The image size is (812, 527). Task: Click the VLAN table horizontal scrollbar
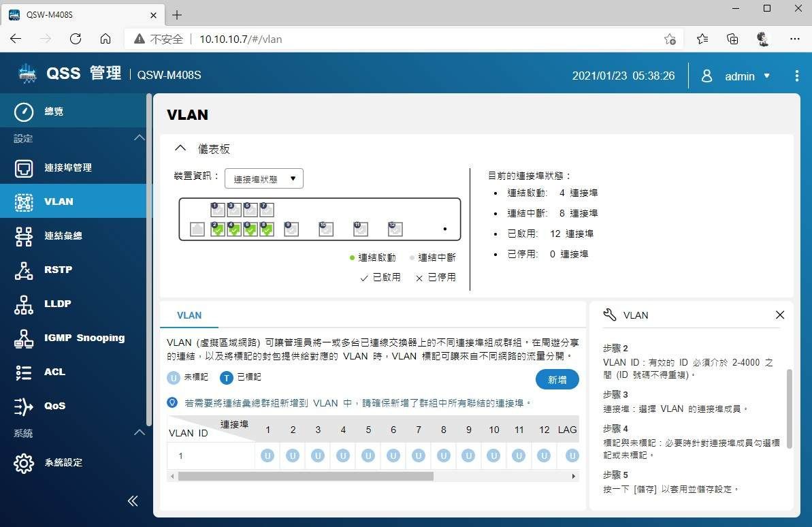(x=305, y=477)
